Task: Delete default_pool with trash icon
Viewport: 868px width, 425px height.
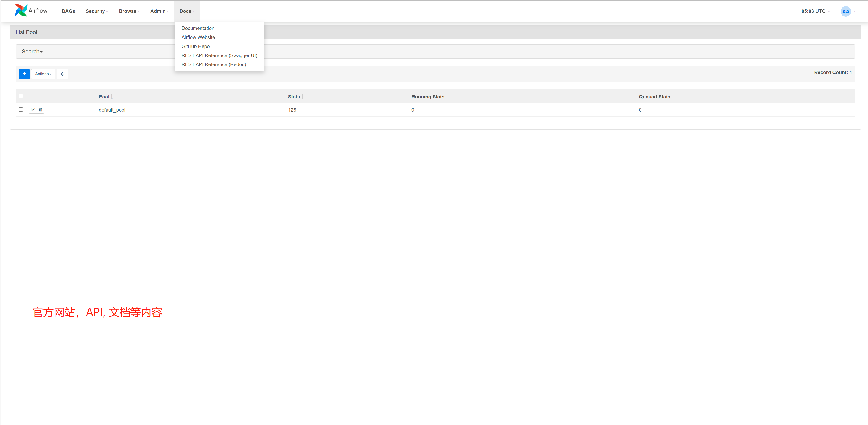Action: pyautogui.click(x=41, y=110)
